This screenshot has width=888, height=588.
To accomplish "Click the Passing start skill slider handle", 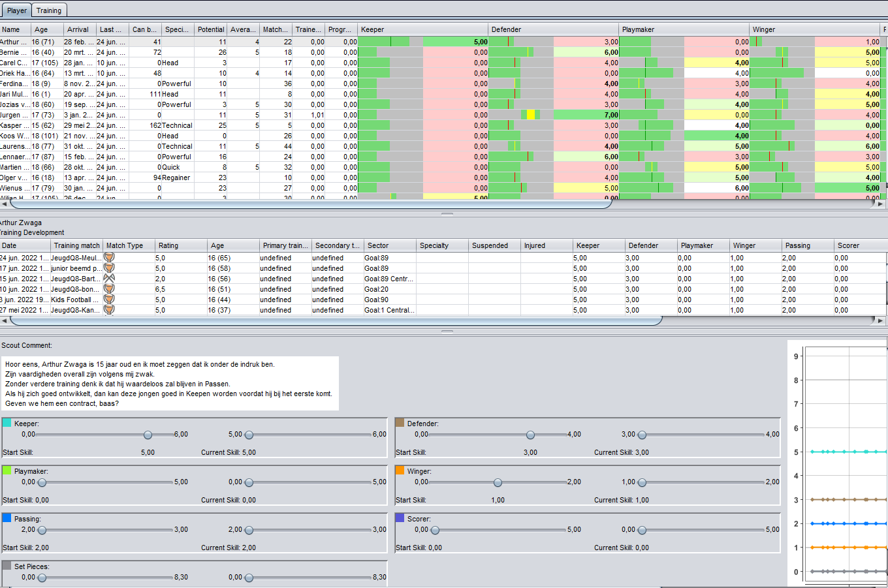I will pyautogui.click(x=42, y=531).
